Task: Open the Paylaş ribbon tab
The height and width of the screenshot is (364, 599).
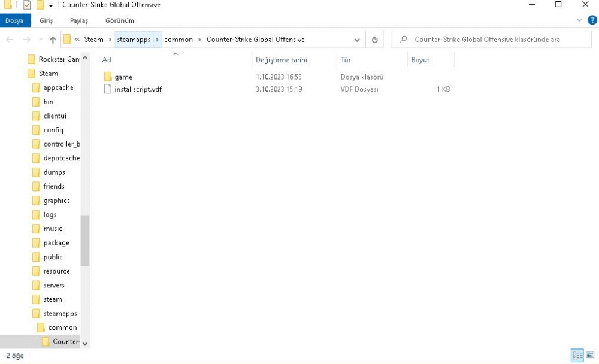Action: [78, 20]
